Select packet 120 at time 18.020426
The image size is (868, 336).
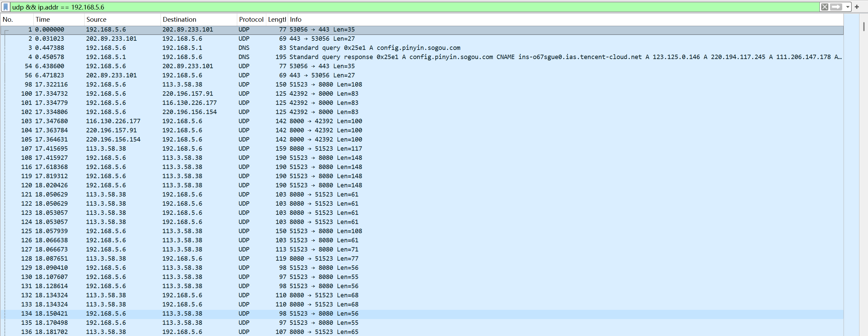pos(422,186)
